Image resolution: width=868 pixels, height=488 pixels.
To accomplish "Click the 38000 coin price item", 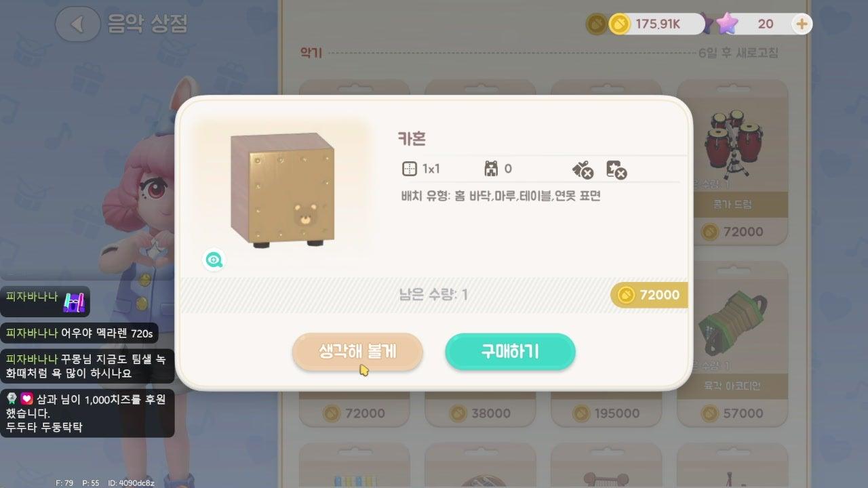I will [480, 413].
